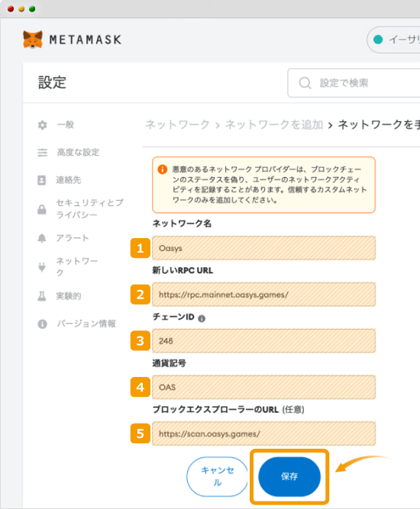Click the ネットワークを追加 breadcrumb link
The image size is (420, 509).
[274, 124]
